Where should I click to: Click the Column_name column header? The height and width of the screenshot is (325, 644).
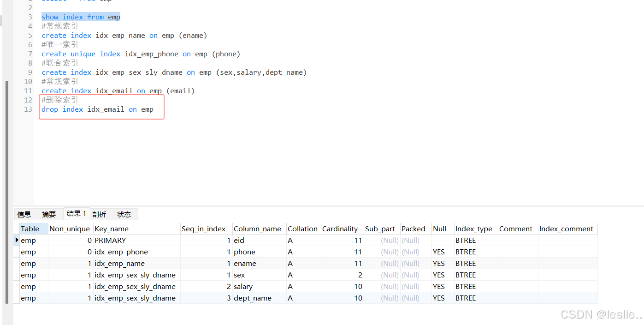tap(260, 229)
